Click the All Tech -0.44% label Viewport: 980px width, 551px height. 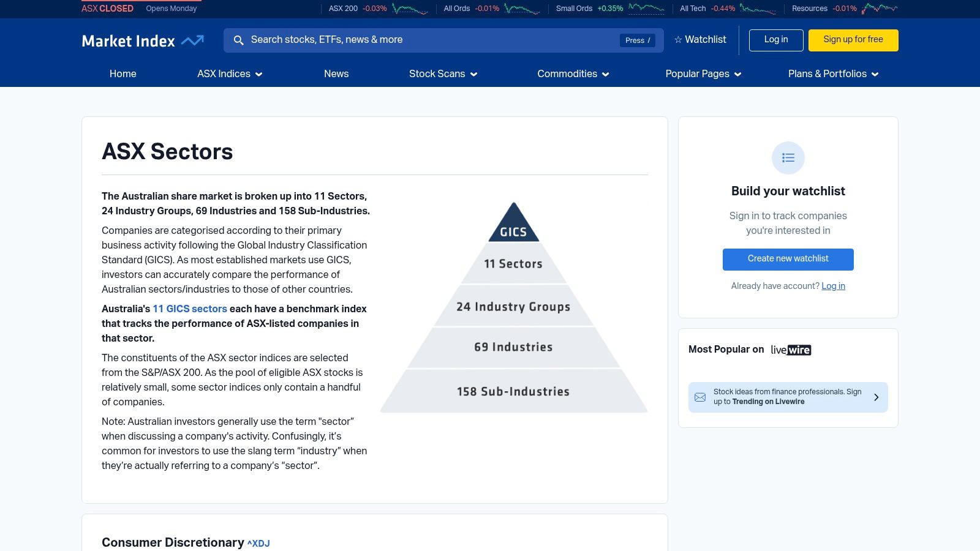coord(707,9)
